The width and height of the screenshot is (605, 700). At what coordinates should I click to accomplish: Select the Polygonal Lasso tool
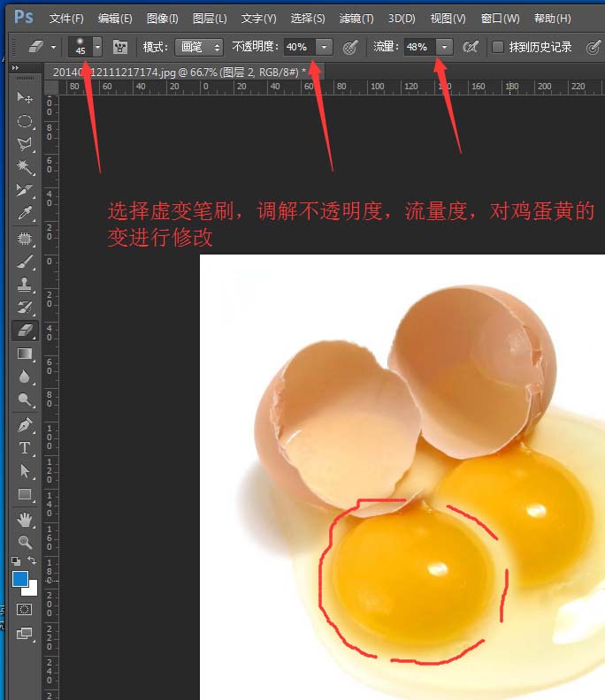[25, 144]
